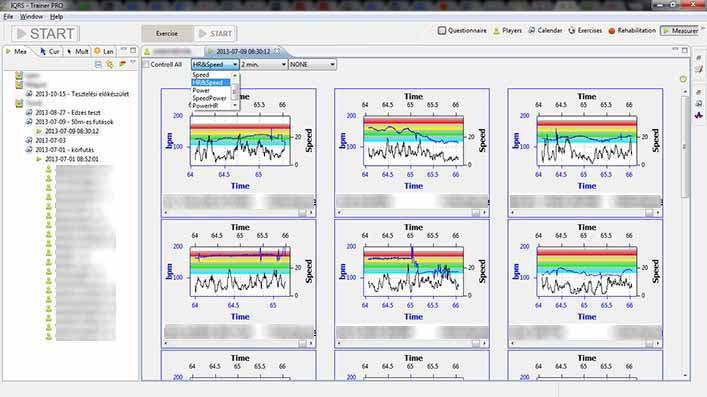Click the large START button on the left
This screenshot has height=397, width=707.
point(45,33)
